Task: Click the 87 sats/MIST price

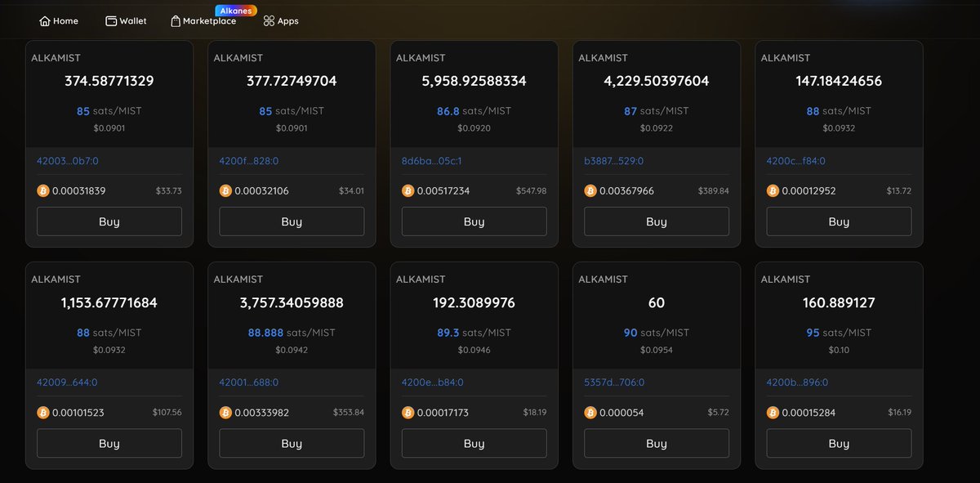Action: [657, 110]
